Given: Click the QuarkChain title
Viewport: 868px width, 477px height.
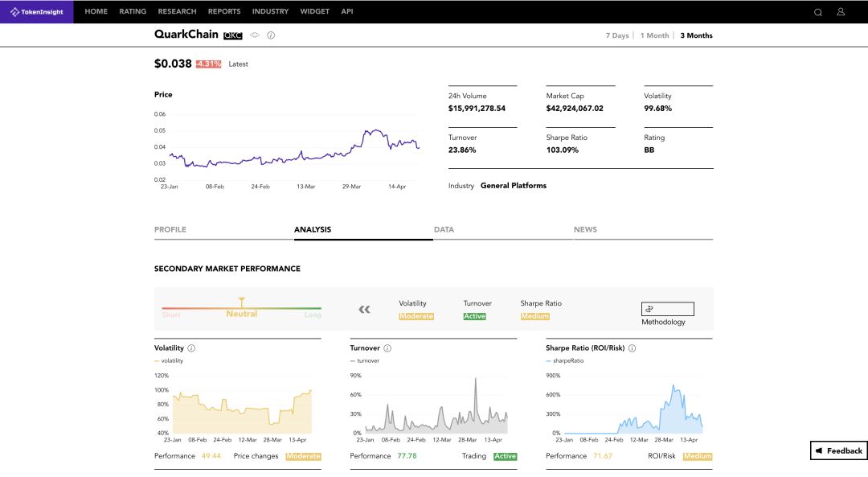Looking at the screenshot, I should 186,35.
